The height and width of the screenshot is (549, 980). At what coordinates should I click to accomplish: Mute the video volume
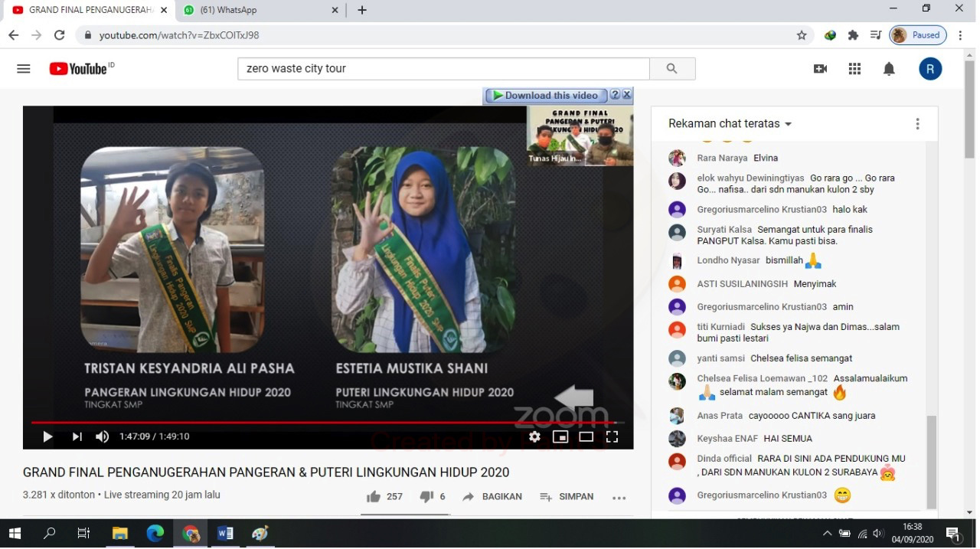pyautogui.click(x=102, y=436)
